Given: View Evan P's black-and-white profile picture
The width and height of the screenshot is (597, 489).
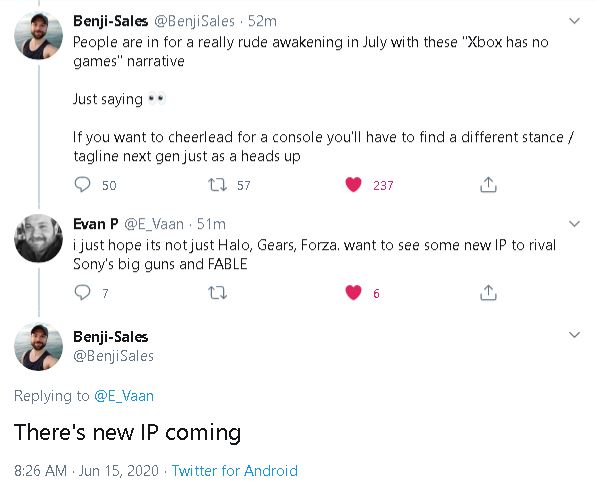Looking at the screenshot, I should tap(38, 238).
